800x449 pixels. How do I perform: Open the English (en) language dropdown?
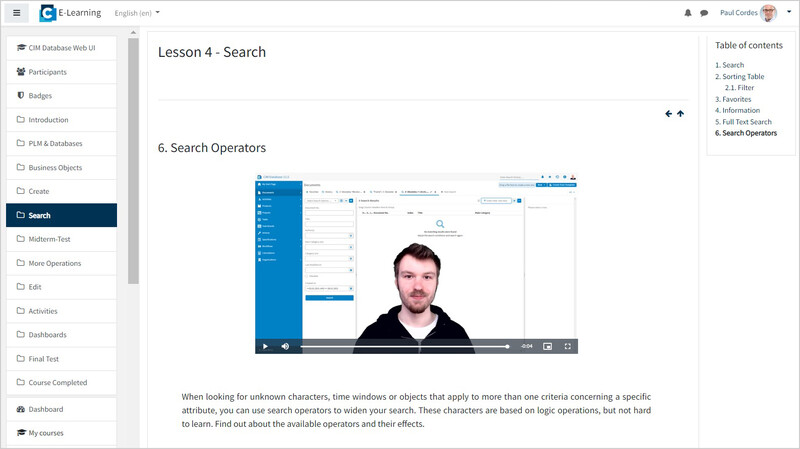[x=137, y=13]
